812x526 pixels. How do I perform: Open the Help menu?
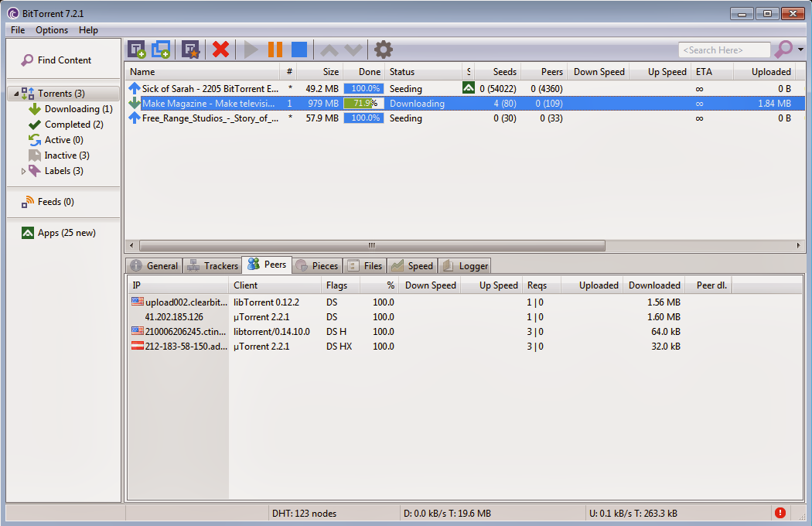pyautogui.click(x=89, y=30)
